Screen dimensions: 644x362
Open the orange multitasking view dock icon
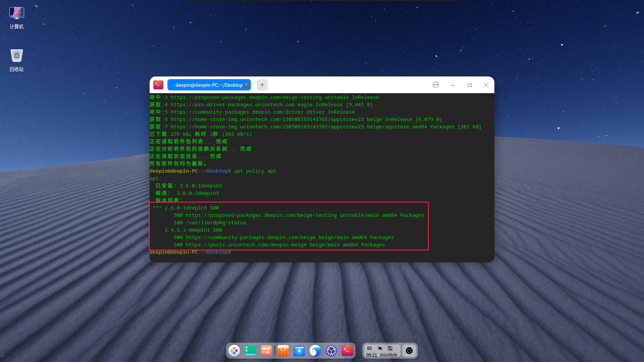[x=266, y=351]
